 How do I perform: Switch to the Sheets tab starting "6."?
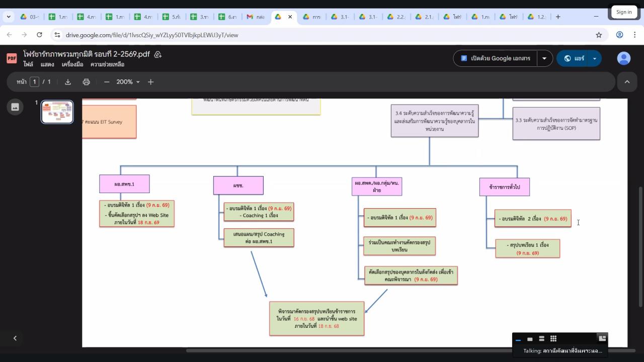coord(227,17)
